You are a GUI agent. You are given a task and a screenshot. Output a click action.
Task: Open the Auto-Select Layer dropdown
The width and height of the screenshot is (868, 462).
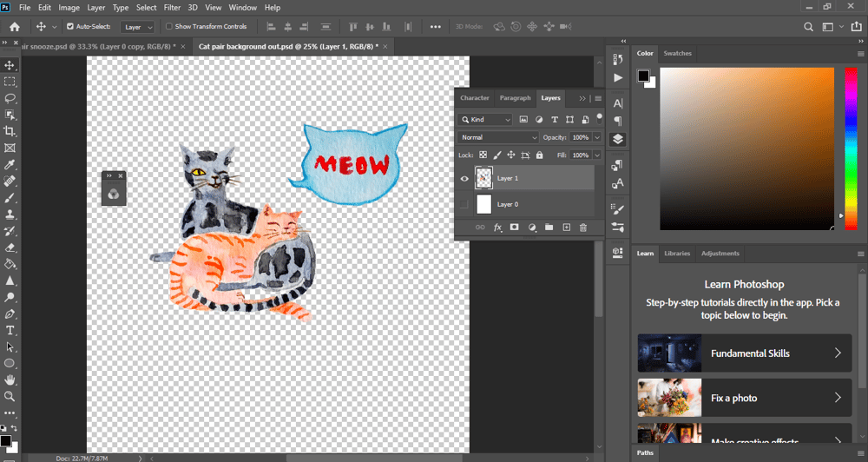137,27
